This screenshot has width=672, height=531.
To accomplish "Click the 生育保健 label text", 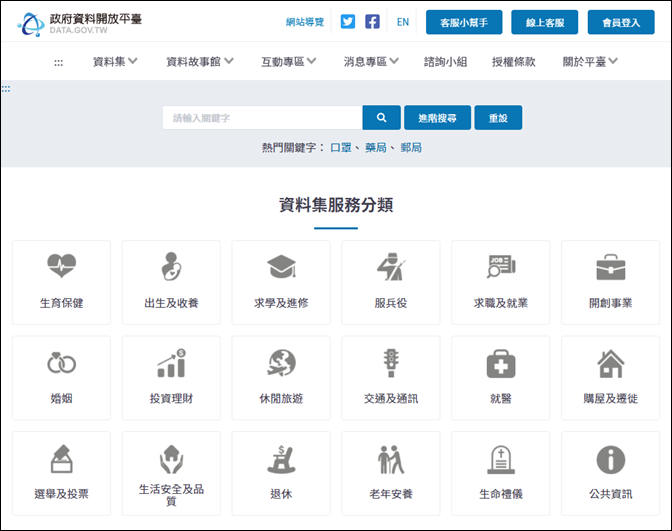I will point(62,303).
